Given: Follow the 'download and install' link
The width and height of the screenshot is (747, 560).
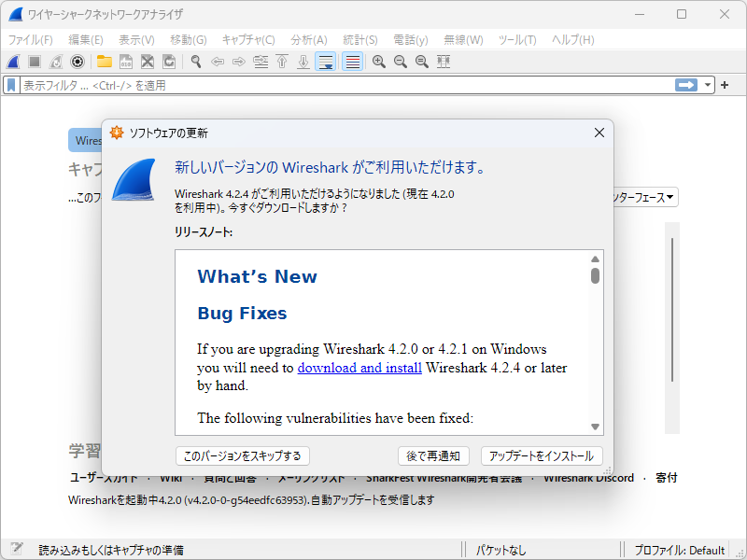Looking at the screenshot, I should [359, 368].
